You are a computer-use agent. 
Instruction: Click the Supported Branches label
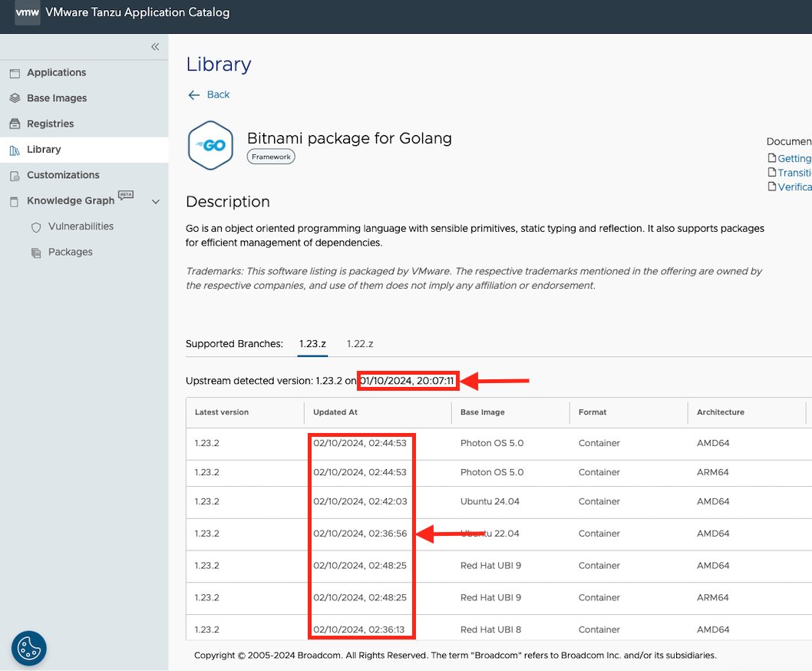[234, 343]
